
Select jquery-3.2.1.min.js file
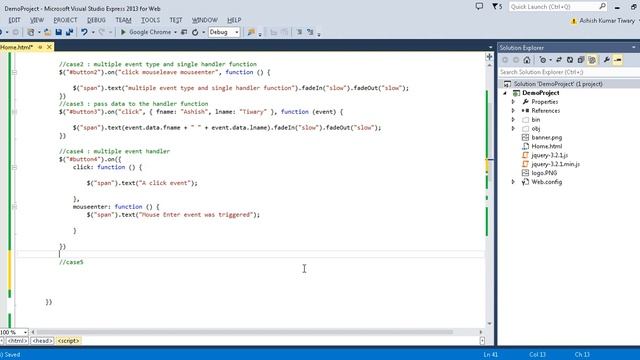click(x=556, y=164)
